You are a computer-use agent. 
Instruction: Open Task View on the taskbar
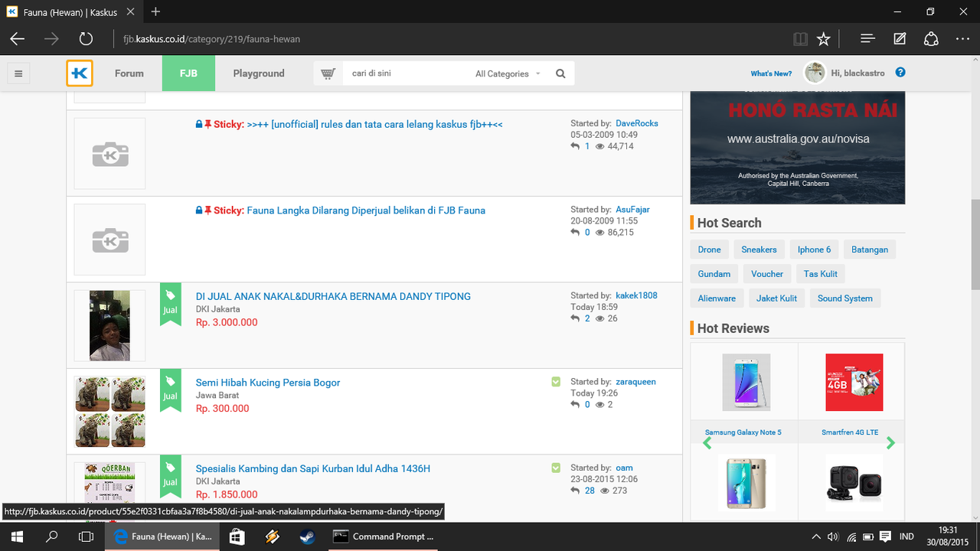tap(87, 537)
